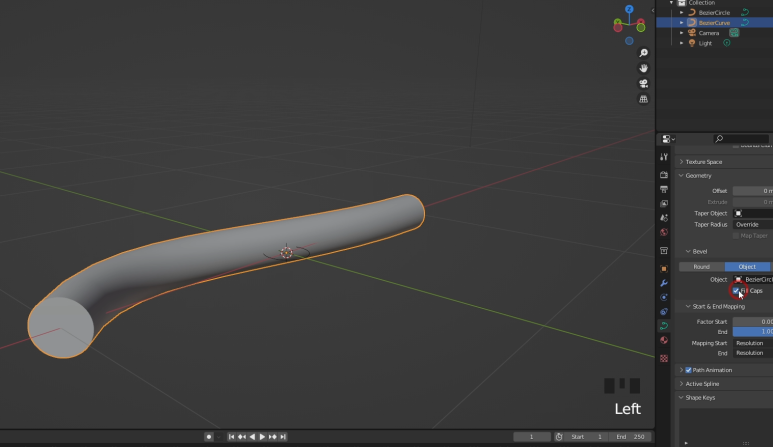Click the Offset value slider

coord(753,191)
